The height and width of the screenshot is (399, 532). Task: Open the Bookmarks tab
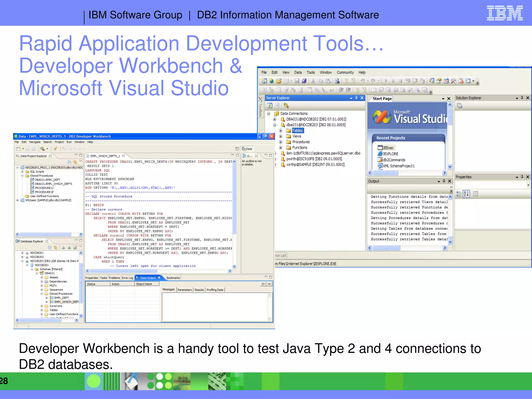coord(173,278)
